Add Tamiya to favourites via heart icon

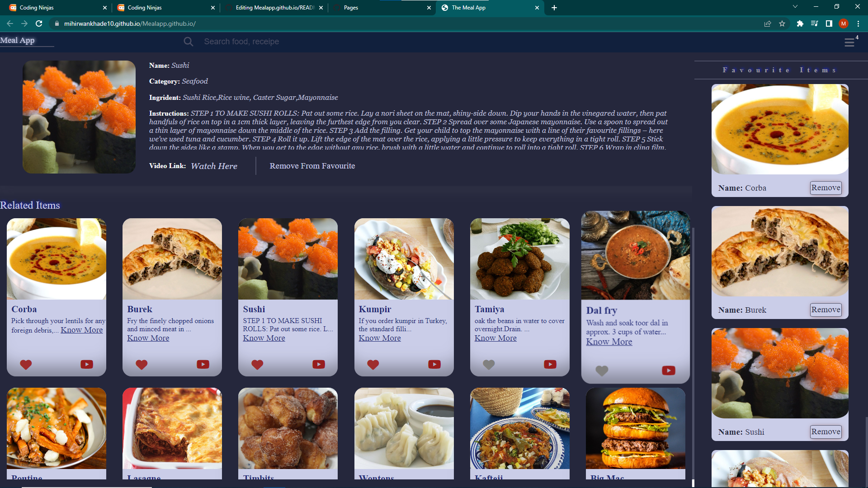(489, 364)
